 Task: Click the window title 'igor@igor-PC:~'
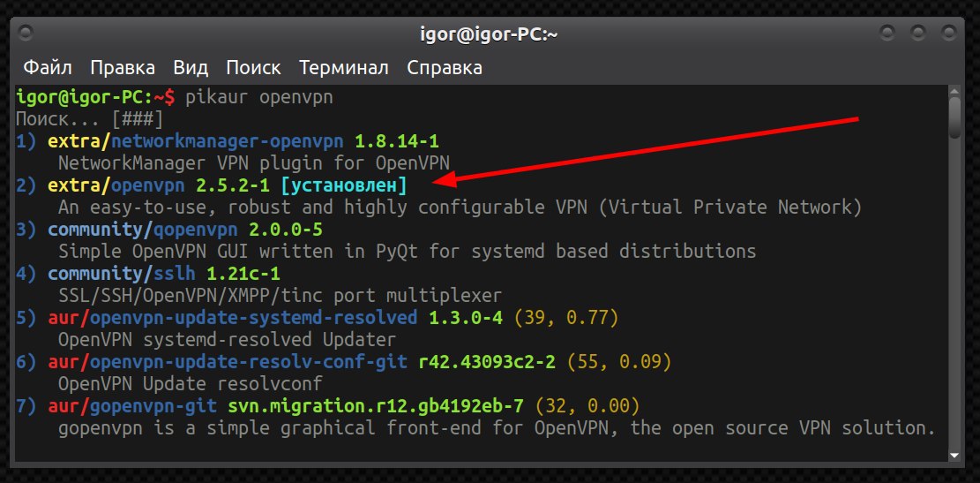pos(489,34)
